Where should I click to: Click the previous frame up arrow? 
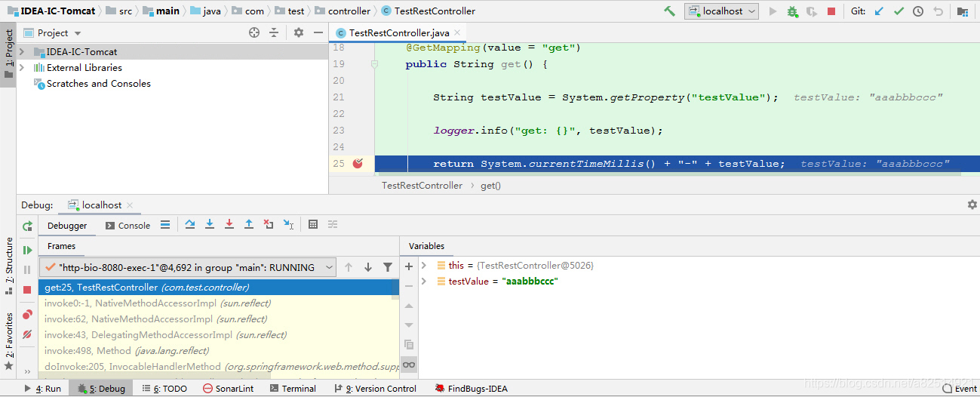point(349,267)
